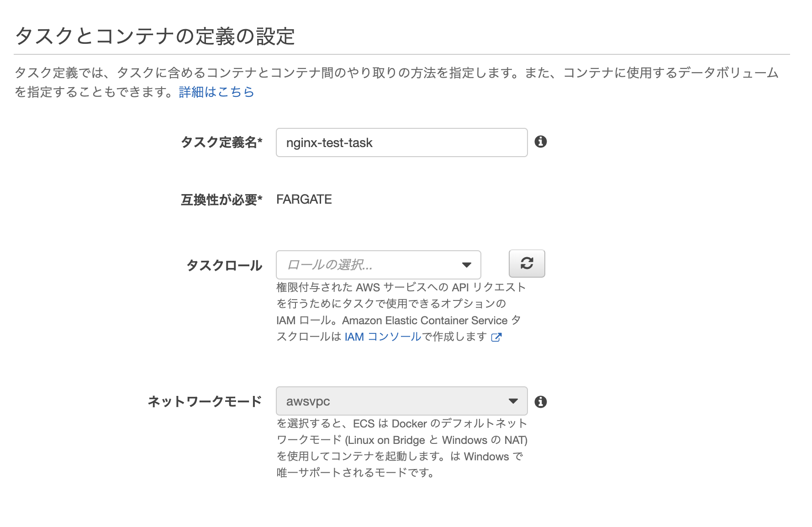Click the info icon beside ネットワークモード dropdown
Image resolution: width=812 pixels, height=527 pixels.
pos(541,401)
